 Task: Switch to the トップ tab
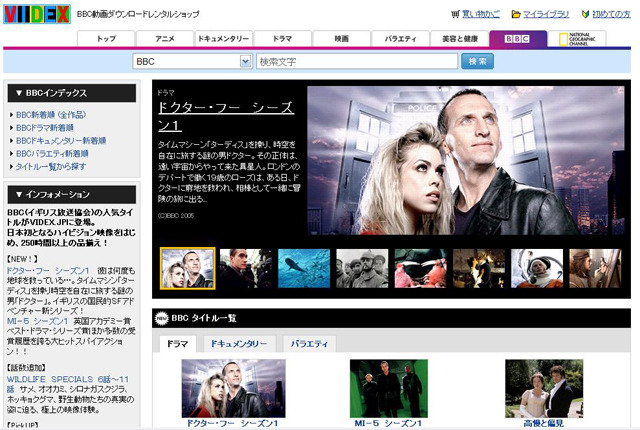tap(106, 39)
